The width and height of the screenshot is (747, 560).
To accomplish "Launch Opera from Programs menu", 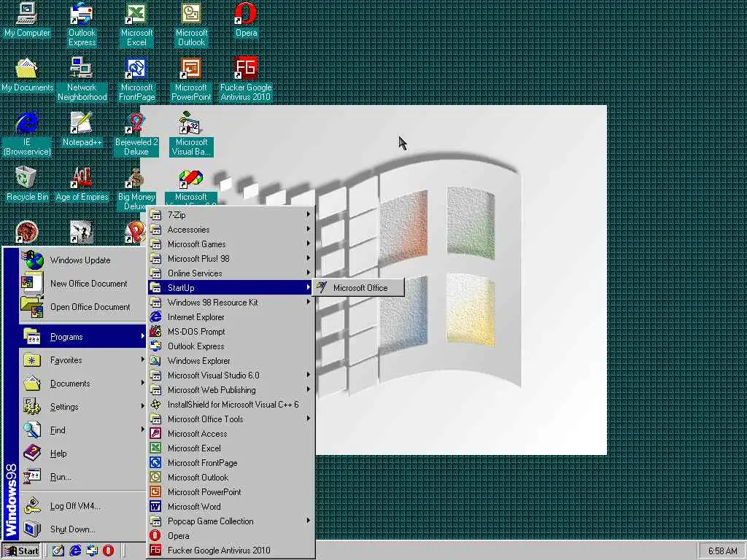I will click(x=231, y=536).
